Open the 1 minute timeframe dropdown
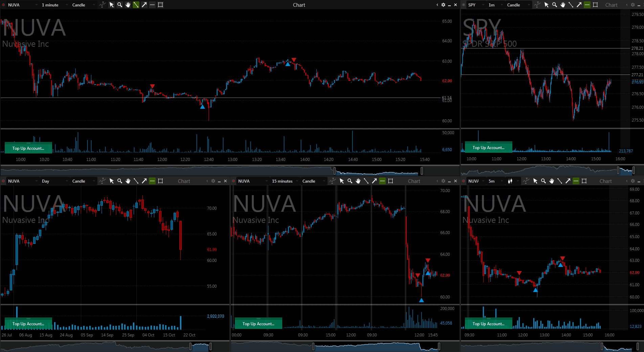This screenshot has height=352, width=644. coord(54,5)
